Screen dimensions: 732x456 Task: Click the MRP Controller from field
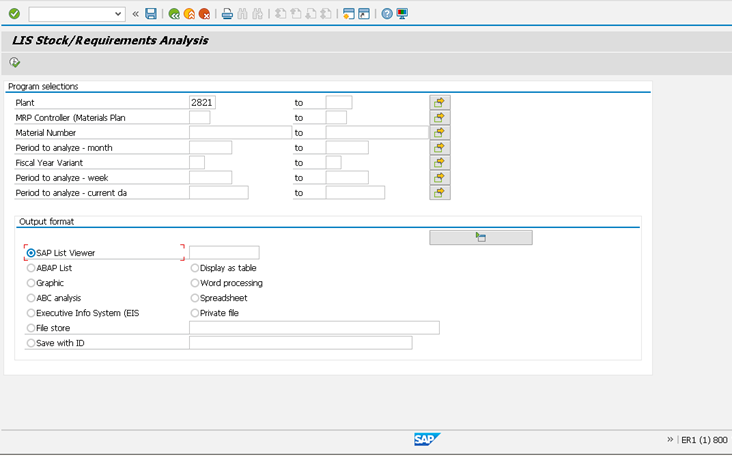(199, 117)
